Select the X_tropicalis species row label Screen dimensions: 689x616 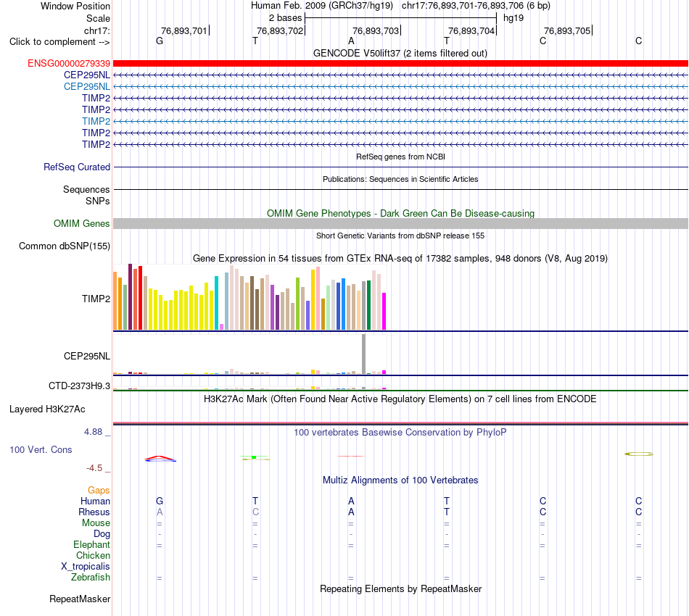pos(86,567)
